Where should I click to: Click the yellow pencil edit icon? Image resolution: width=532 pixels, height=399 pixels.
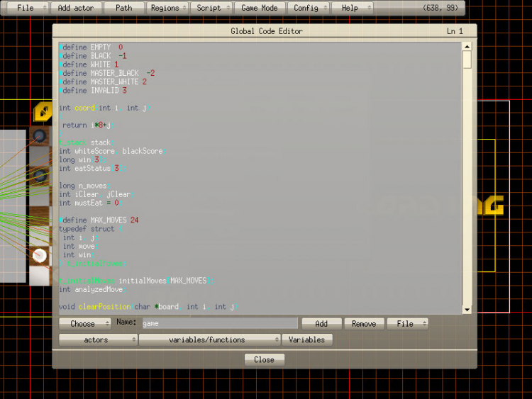pyautogui.click(x=43, y=111)
